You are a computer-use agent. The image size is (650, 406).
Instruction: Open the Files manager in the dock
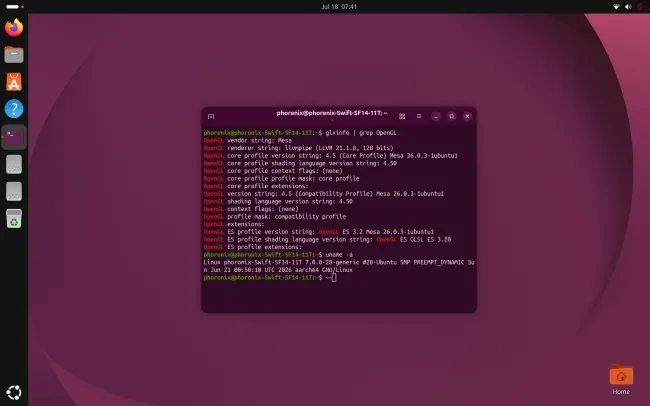point(14,55)
